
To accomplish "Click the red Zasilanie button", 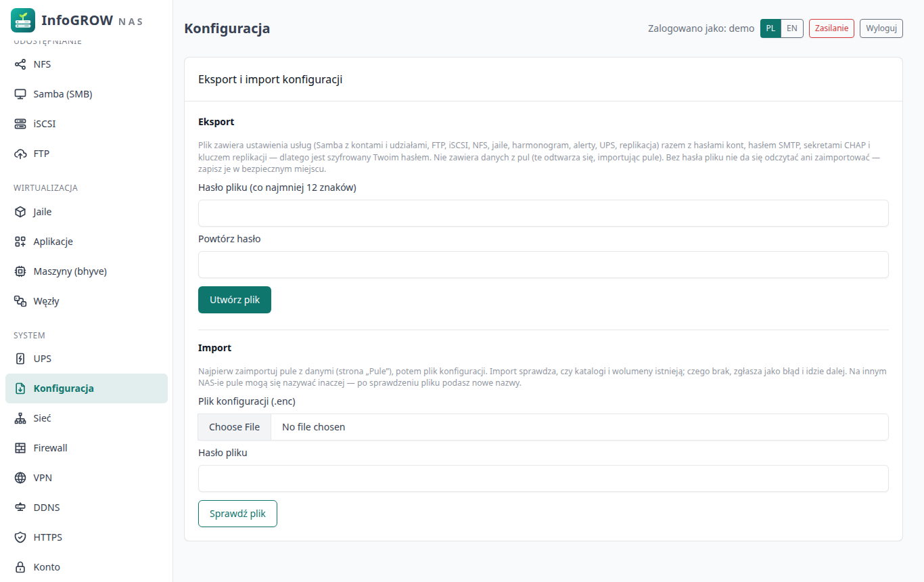I will [831, 28].
